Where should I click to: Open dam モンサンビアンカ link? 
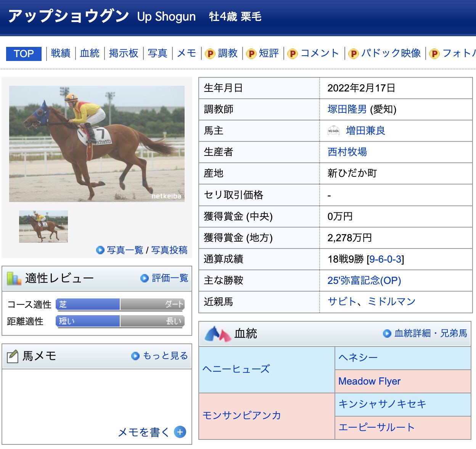(x=242, y=415)
